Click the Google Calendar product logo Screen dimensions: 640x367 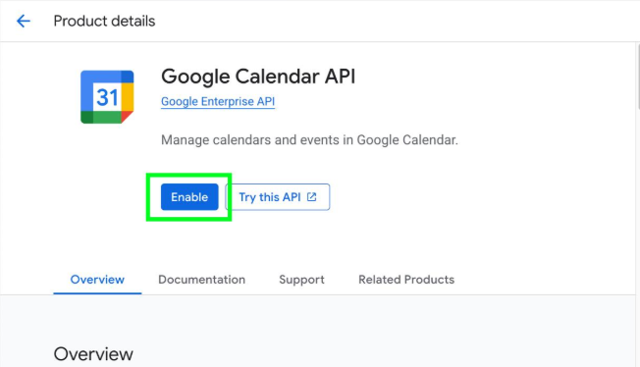[107, 97]
